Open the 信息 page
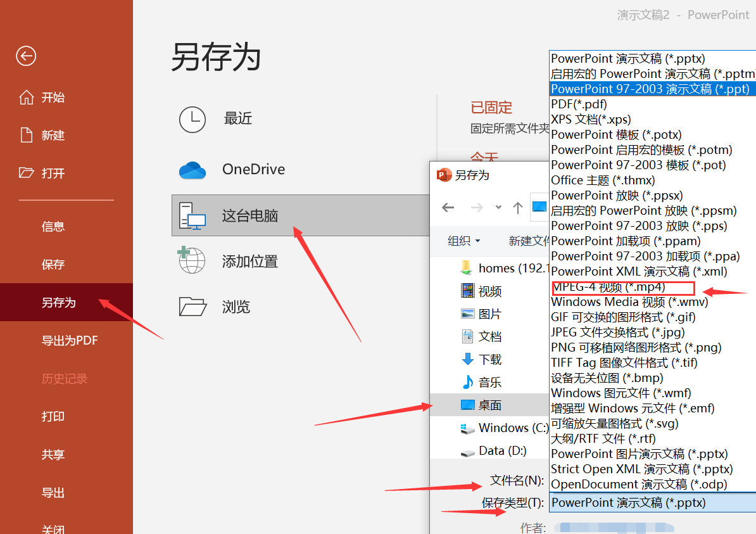The image size is (756, 534). point(53,226)
